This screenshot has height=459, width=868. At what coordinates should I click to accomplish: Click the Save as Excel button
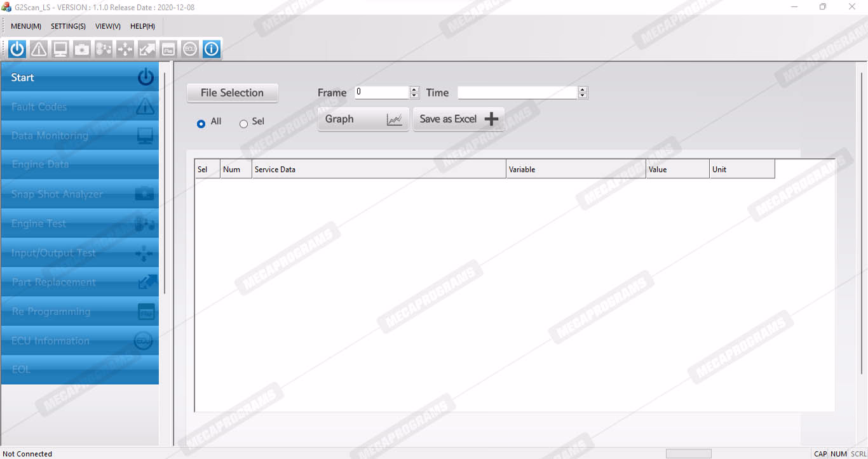point(458,119)
